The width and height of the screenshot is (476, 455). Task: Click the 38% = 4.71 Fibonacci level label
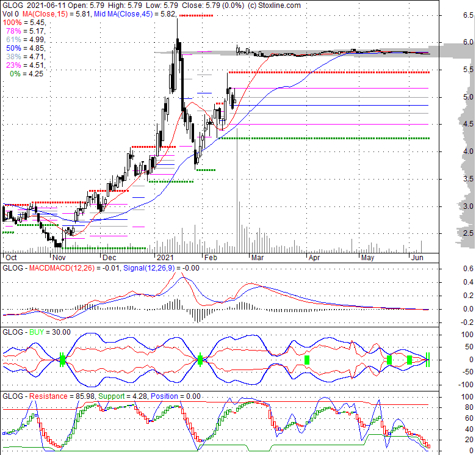[x=26, y=57]
